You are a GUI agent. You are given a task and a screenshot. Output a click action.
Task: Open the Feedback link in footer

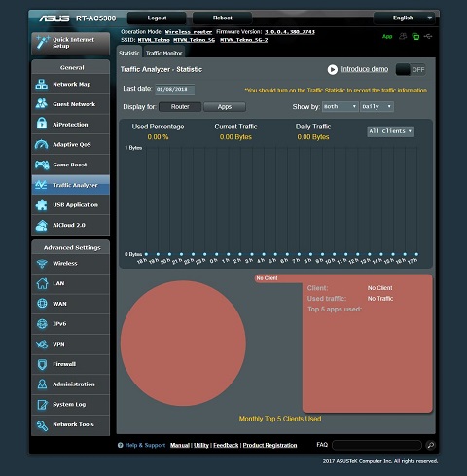(226, 445)
